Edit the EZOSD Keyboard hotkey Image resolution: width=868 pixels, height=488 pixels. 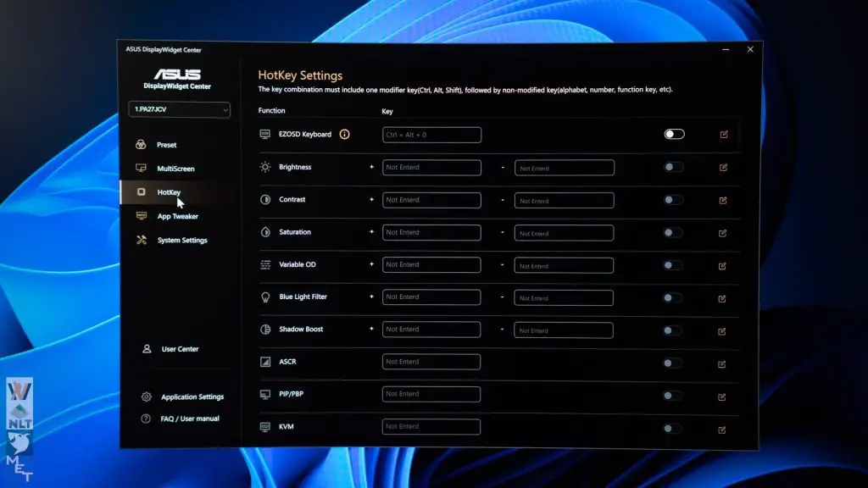click(724, 135)
